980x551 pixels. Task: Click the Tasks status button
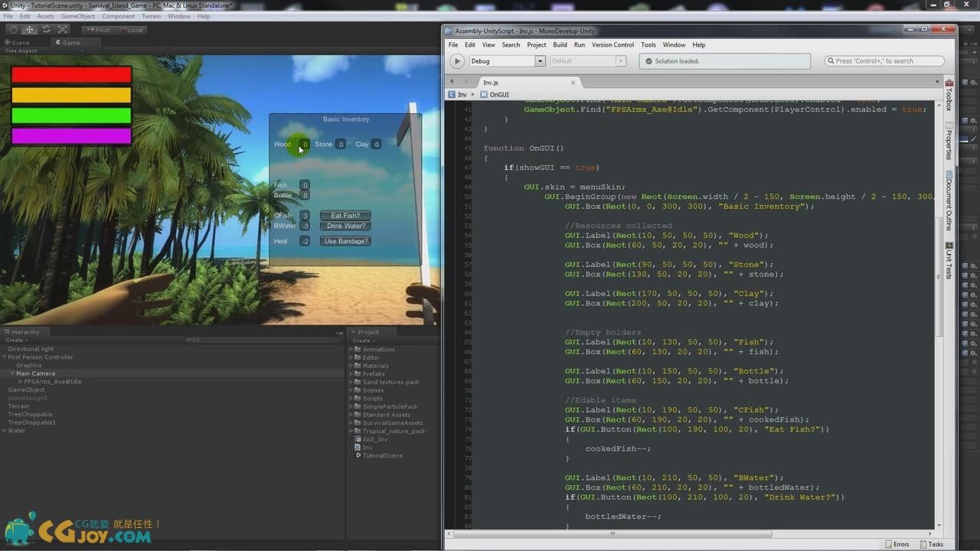931,544
